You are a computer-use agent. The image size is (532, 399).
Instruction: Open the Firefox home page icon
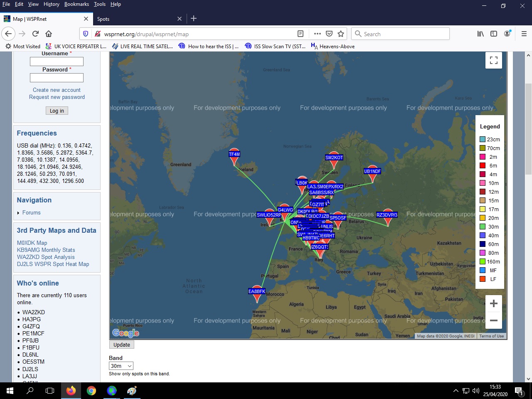(49, 34)
